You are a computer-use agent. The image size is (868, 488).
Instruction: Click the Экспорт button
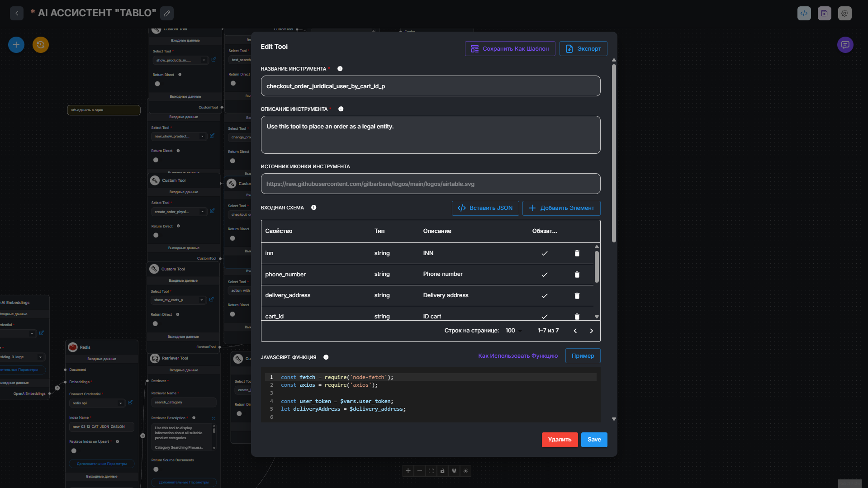coord(583,49)
